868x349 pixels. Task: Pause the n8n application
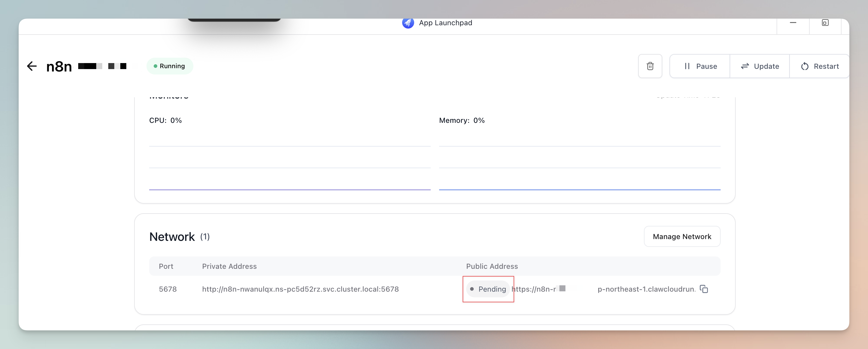[x=700, y=66]
